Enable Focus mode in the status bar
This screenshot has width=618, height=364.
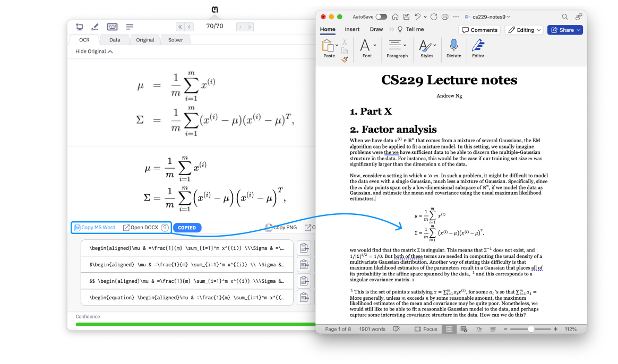tap(426, 328)
